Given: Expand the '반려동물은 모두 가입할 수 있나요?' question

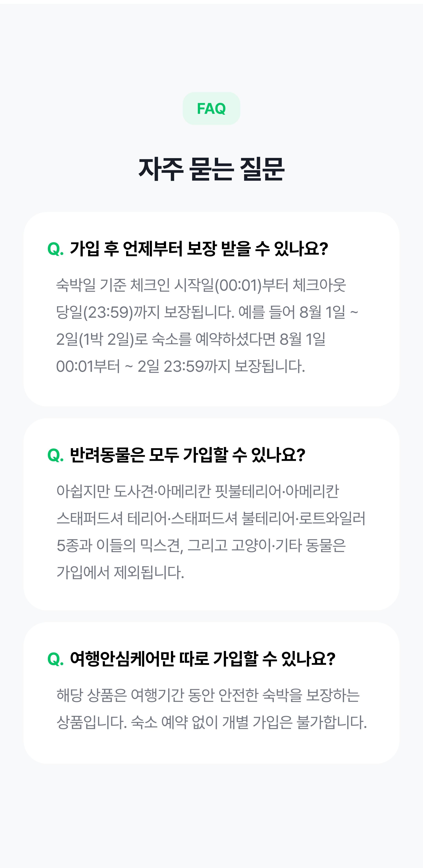Looking at the screenshot, I should point(188,455).
